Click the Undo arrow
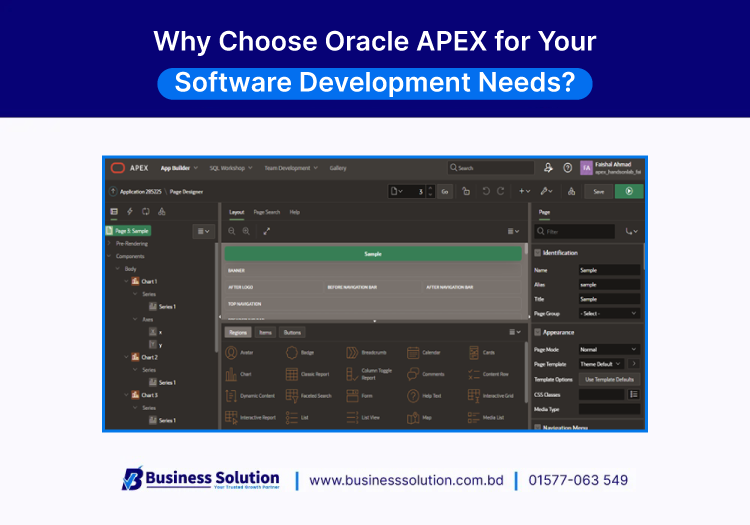This screenshot has height=525, width=750. point(486,191)
